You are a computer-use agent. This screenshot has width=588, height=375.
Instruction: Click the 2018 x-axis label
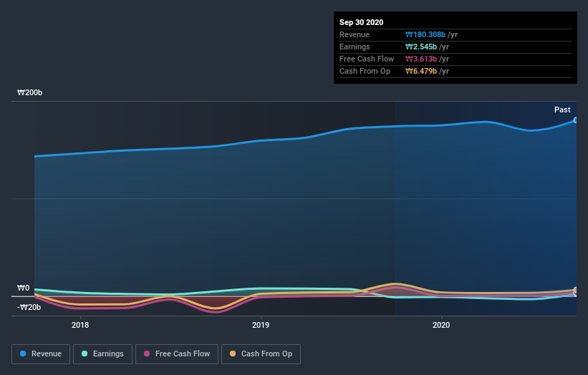(x=80, y=325)
